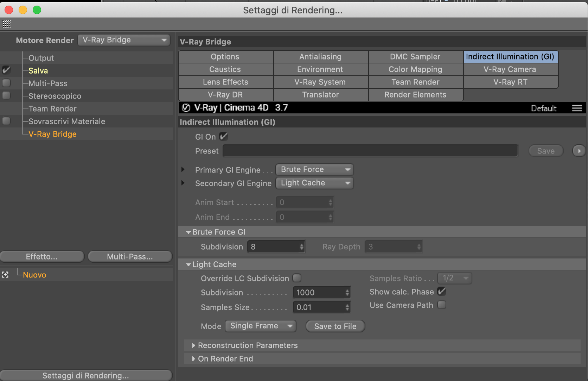Click the icon beside Nuovo render setting
Screen dimensions: 588x381
click(x=5, y=275)
